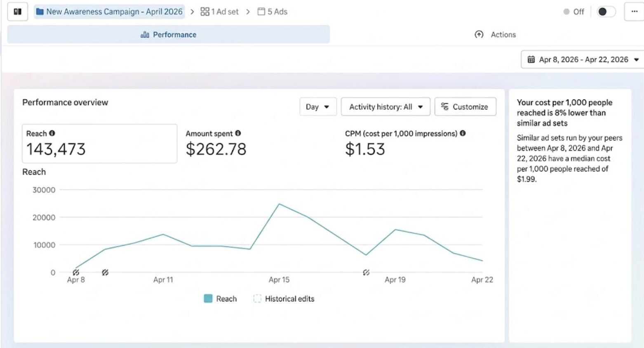Click the Apr 15 axis label

click(x=279, y=280)
